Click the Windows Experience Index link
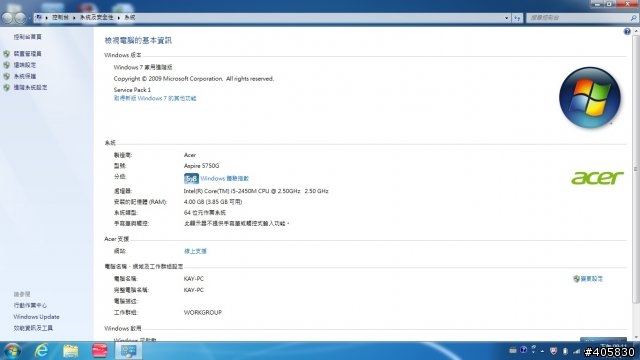 point(224,179)
